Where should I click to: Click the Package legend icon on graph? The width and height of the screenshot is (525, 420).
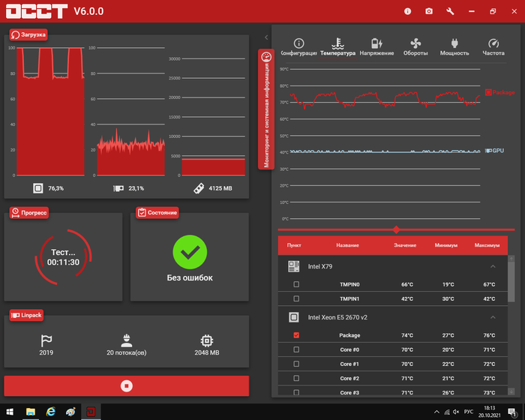pyautogui.click(x=488, y=92)
